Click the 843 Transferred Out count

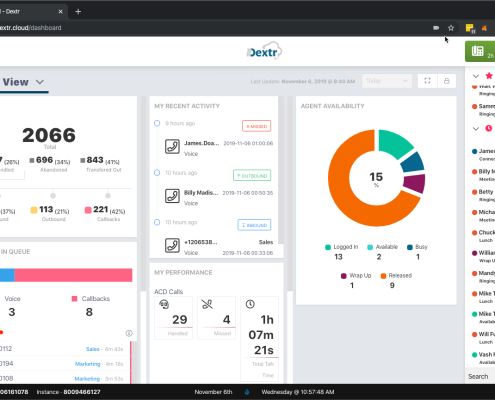tap(95, 160)
